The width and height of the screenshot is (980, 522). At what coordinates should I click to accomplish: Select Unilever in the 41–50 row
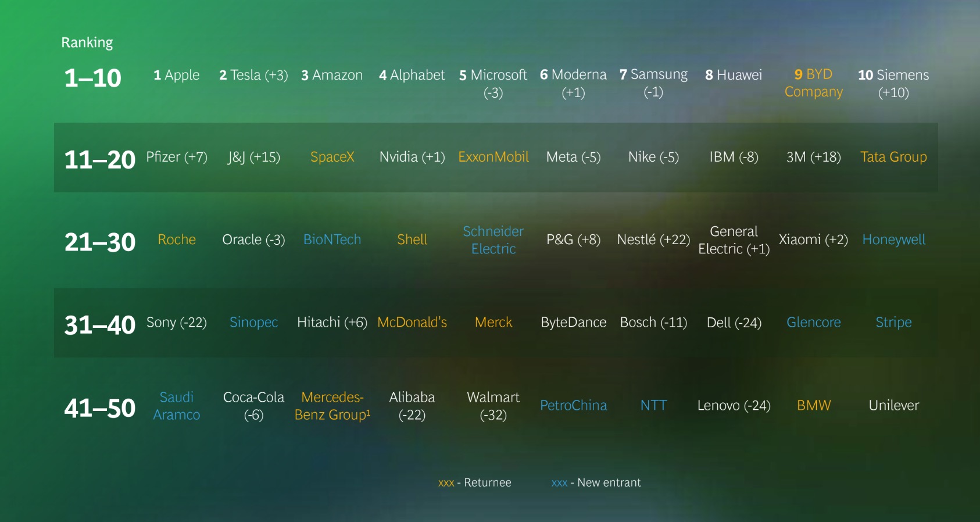(893, 406)
